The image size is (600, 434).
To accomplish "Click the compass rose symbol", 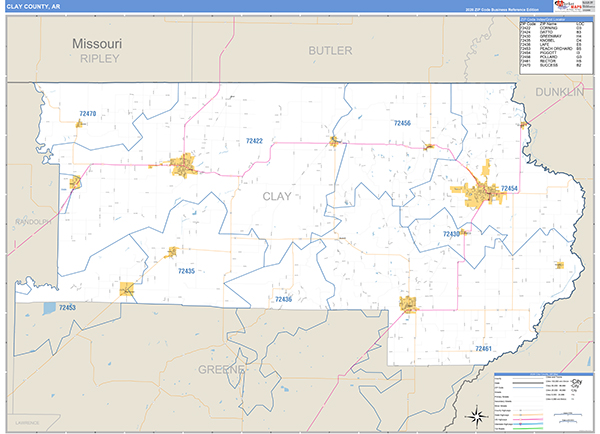I will point(476,416).
